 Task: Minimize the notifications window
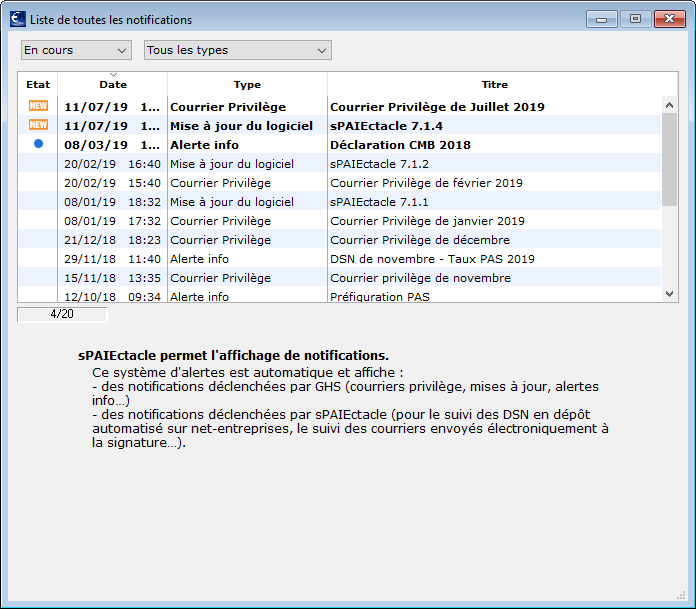pos(601,20)
